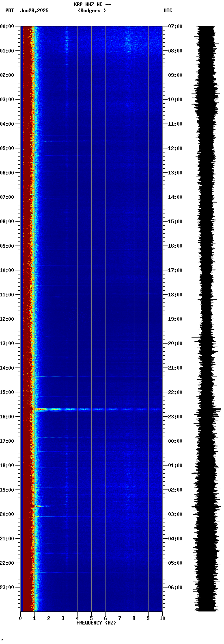224x644 pixels.
Task: Click the 'UTC' timezone label
Action: pyautogui.click(x=168, y=11)
